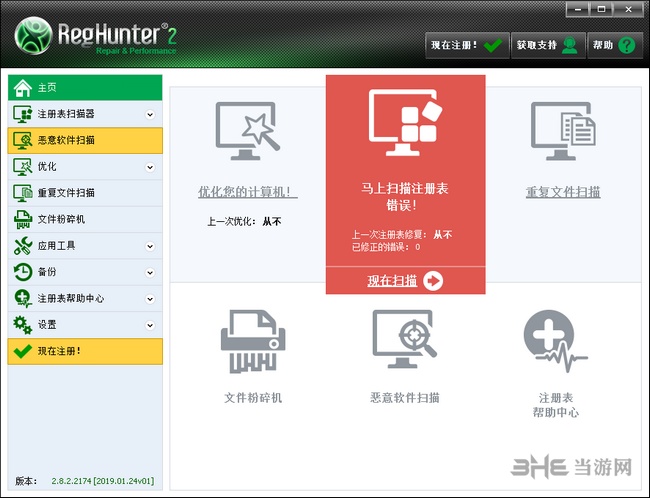650x498 pixels.
Task: Open 恶意软件扫描 from the sidebar
Action: (85, 141)
